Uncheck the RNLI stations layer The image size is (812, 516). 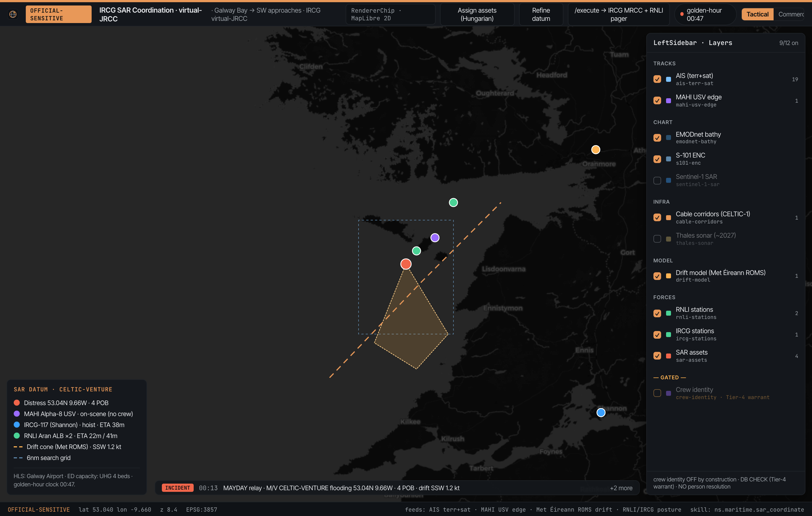click(657, 313)
